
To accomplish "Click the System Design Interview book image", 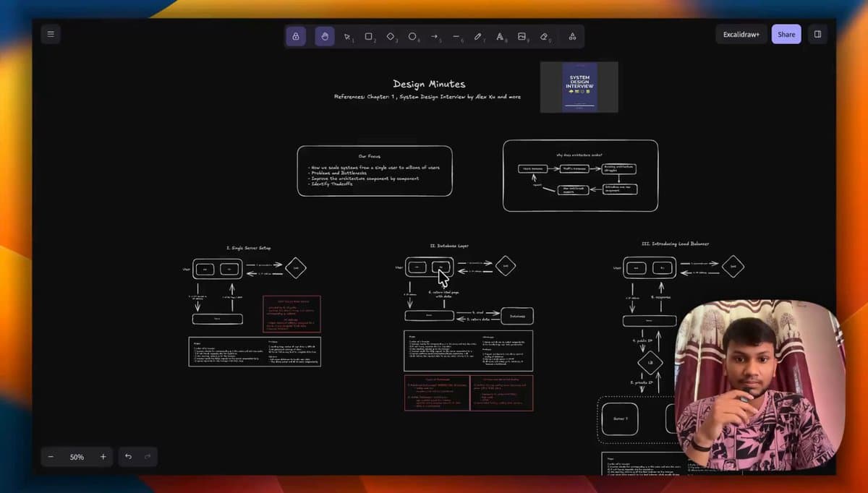I will [x=579, y=87].
